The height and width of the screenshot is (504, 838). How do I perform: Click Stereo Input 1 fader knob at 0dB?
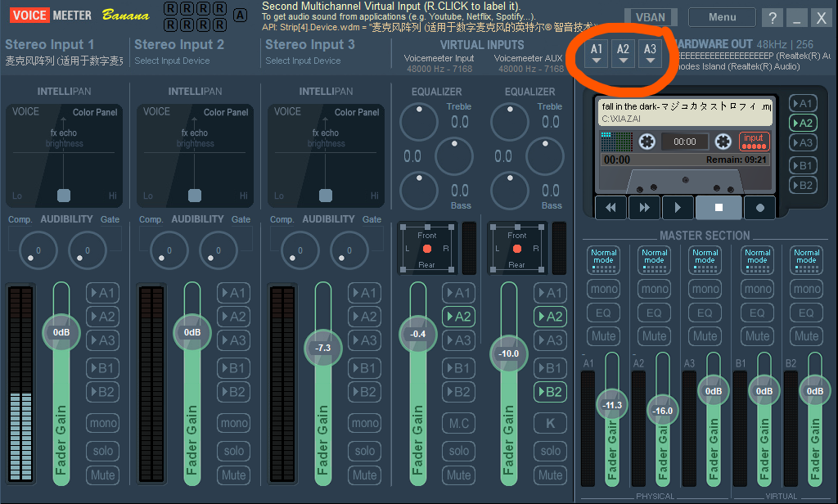click(x=61, y=332)
